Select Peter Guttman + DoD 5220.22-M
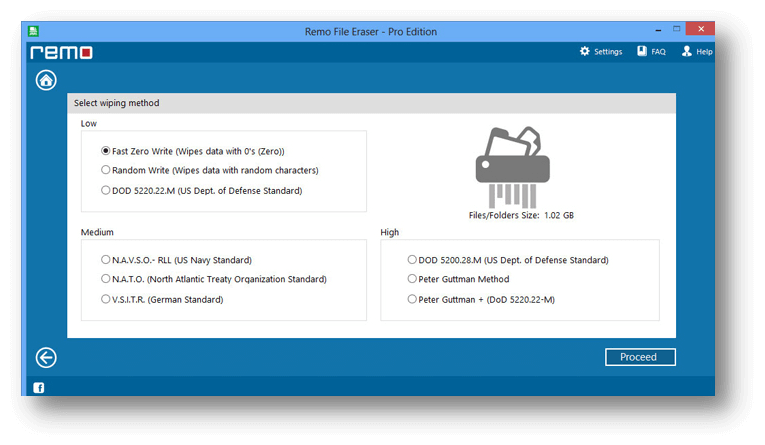The width and height of the screenshot is (765, 445). point(481,300)
